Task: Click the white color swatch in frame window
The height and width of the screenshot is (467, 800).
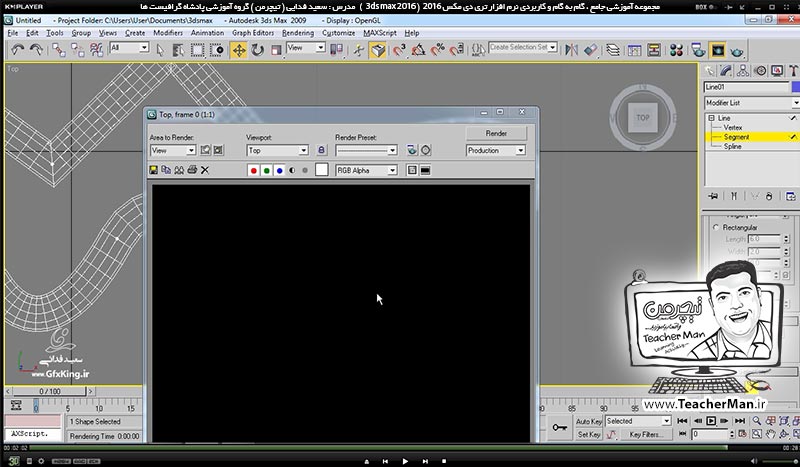Action: click(321, 170)
